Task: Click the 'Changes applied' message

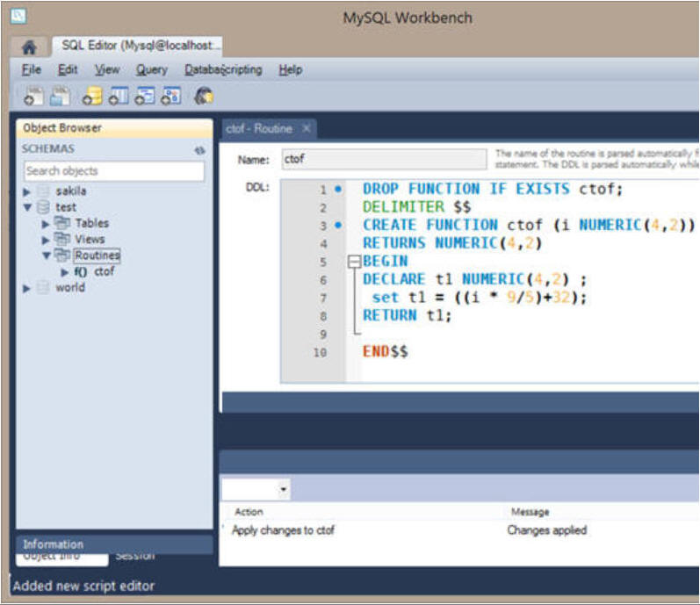Action: click(547, 530)
